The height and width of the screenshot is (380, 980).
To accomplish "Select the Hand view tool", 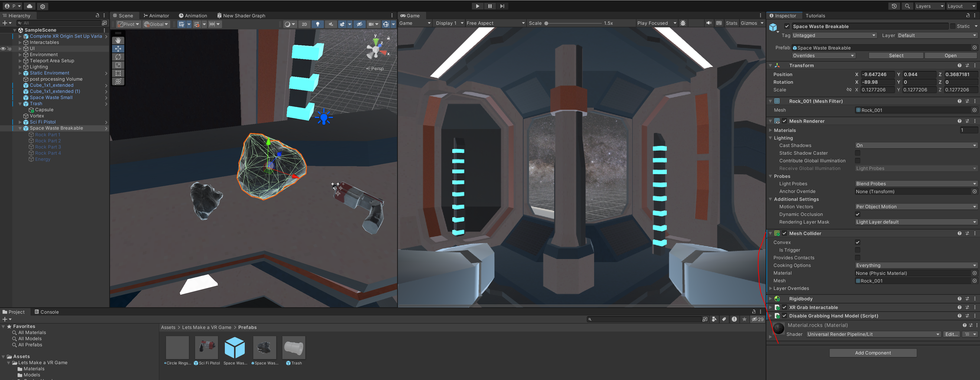I will coord(118,40).
